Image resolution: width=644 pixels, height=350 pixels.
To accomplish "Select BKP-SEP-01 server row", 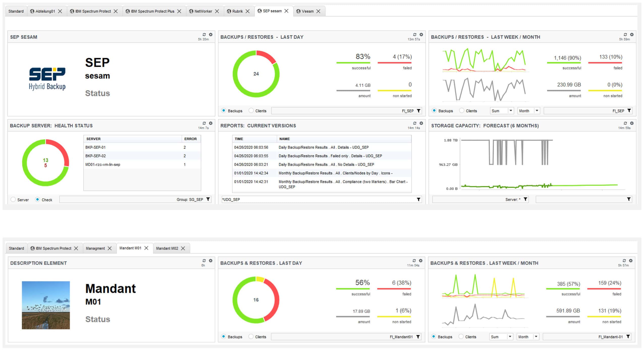I will (95, 147).
